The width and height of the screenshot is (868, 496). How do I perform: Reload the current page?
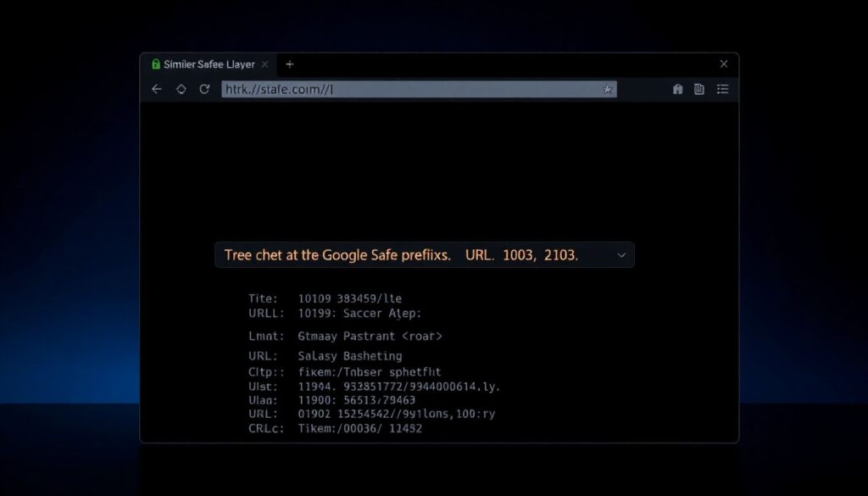coord(204,89)
